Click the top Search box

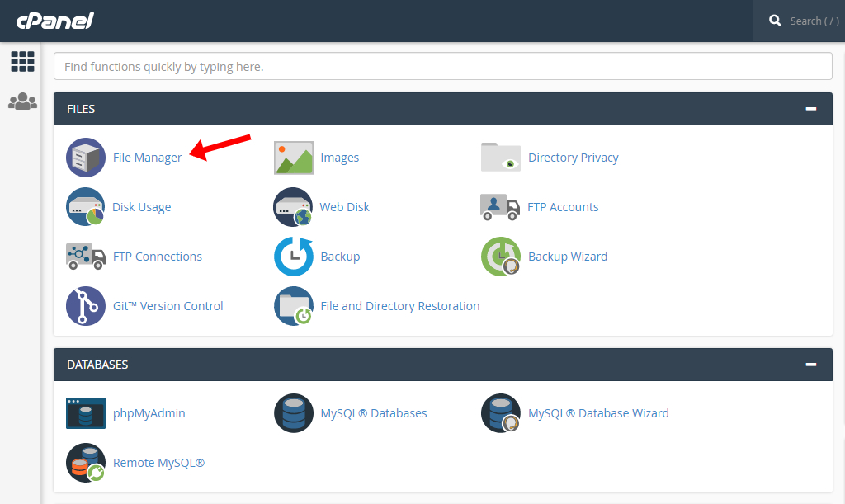coord(805,21)
